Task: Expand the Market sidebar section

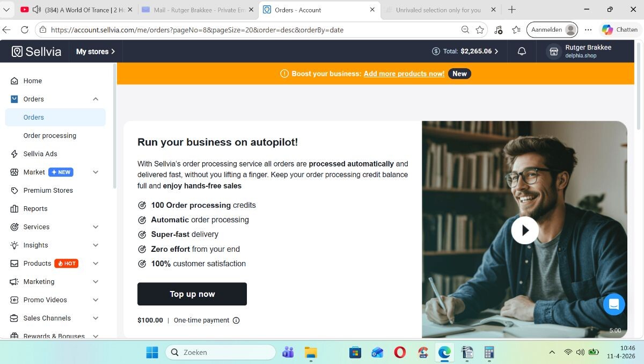Action: click(x=96, y=172)
